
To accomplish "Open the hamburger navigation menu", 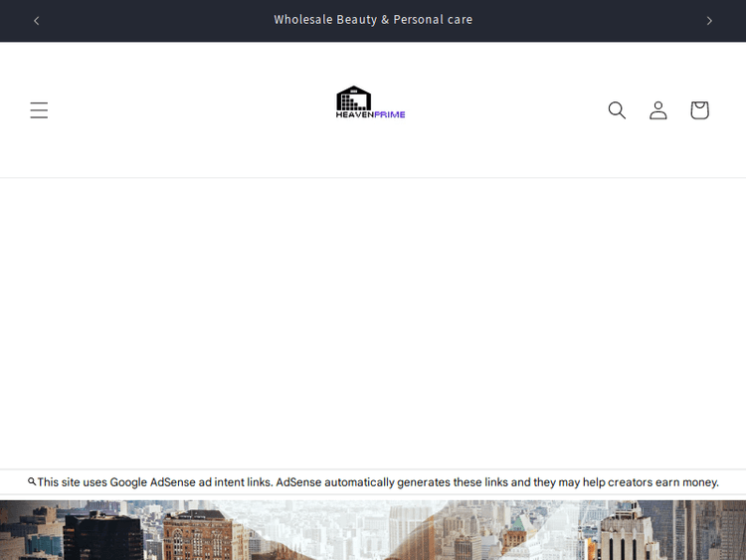I will click(x=39, y=110).
